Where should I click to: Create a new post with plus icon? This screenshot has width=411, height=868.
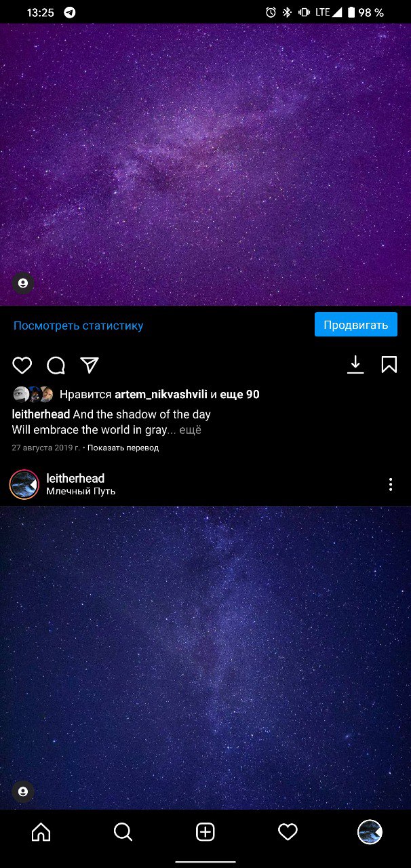(x=206, y=832)
